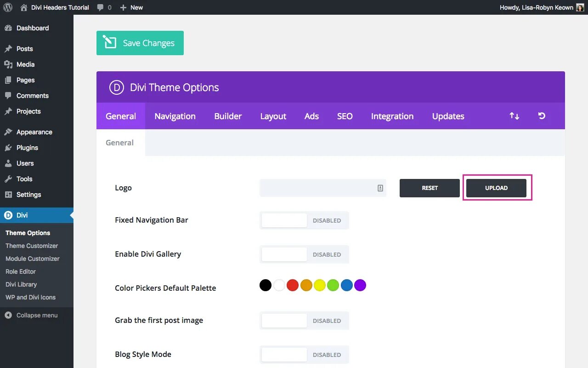Image resolution: width=588 pixels, height=368 pixels.
Task: Select the green palette swatch
Action: click(333, 285)
